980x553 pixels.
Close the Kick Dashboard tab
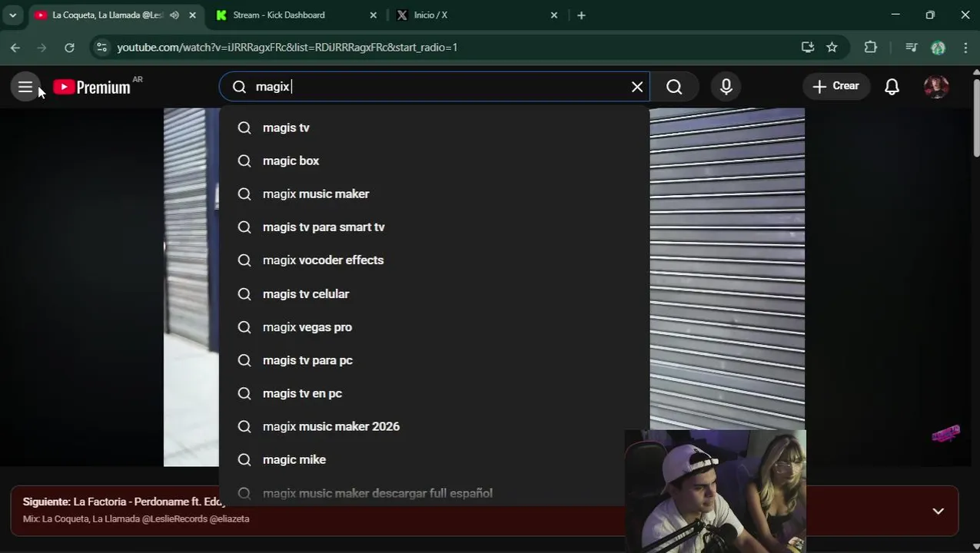coord(374,15)
